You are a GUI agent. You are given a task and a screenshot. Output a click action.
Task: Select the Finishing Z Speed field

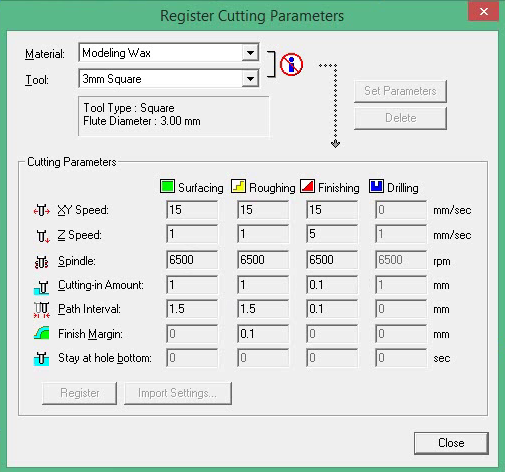pyautogui.click(x=332, y=234)
